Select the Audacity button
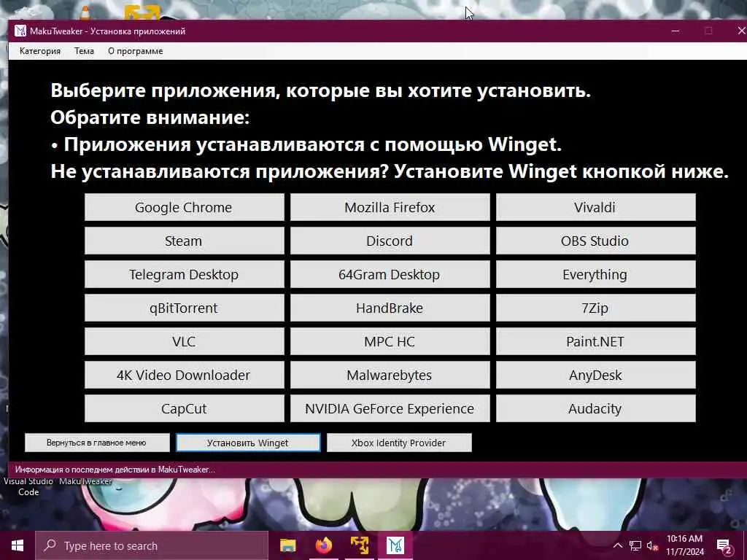Screen dimensions: 747x560 595,408
